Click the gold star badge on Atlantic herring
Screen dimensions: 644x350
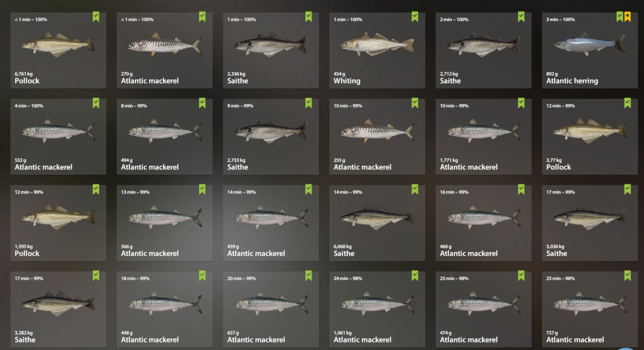pos(627,17)
